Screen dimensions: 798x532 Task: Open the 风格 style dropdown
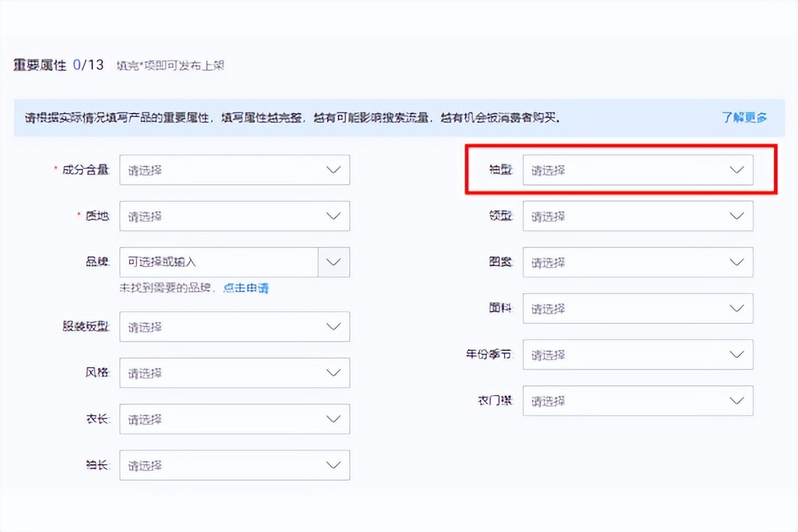coord(234,372)
